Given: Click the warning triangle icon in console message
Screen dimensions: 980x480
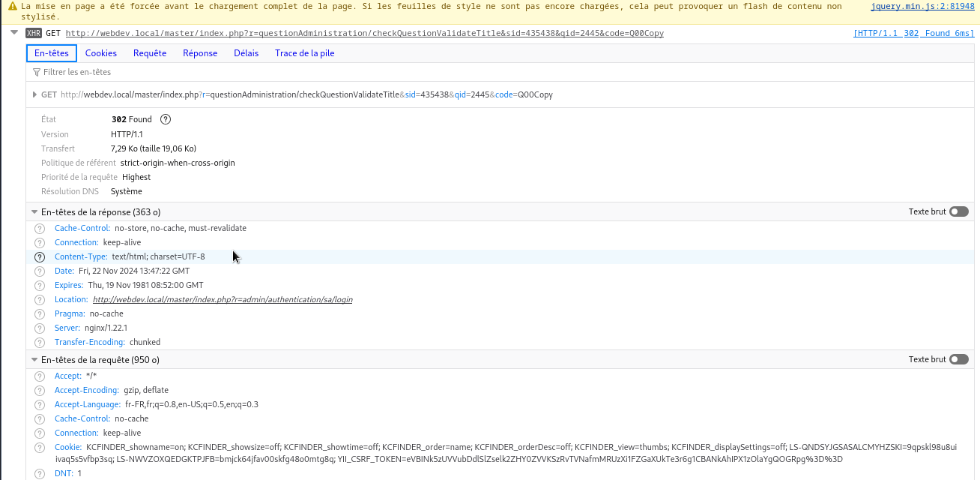Looking at the screenshot, I should pos(13,6).
